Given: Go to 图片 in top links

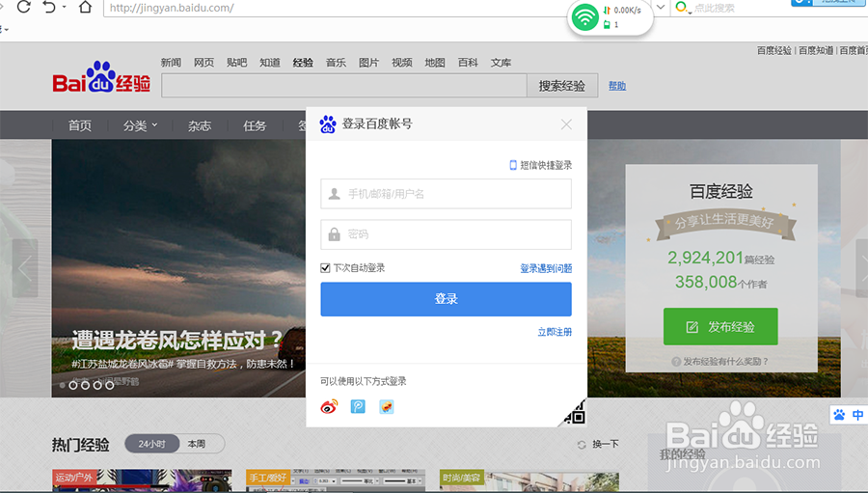Looking at the screenshot, I should click(x=368, y=63).
